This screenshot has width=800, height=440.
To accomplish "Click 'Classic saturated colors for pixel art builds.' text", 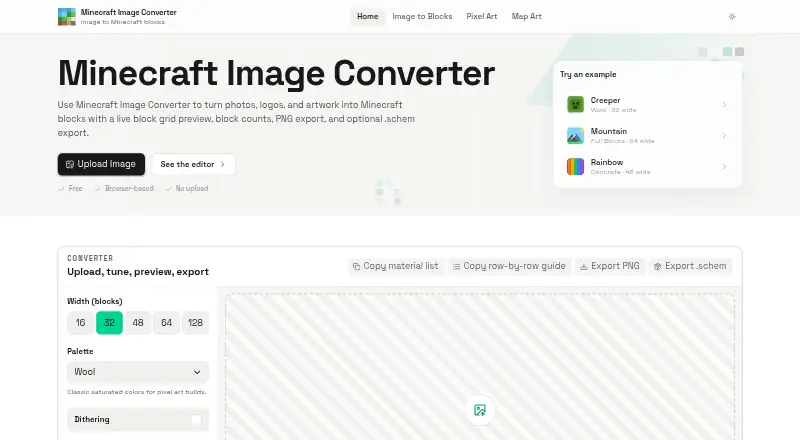I will pos(137,392).
